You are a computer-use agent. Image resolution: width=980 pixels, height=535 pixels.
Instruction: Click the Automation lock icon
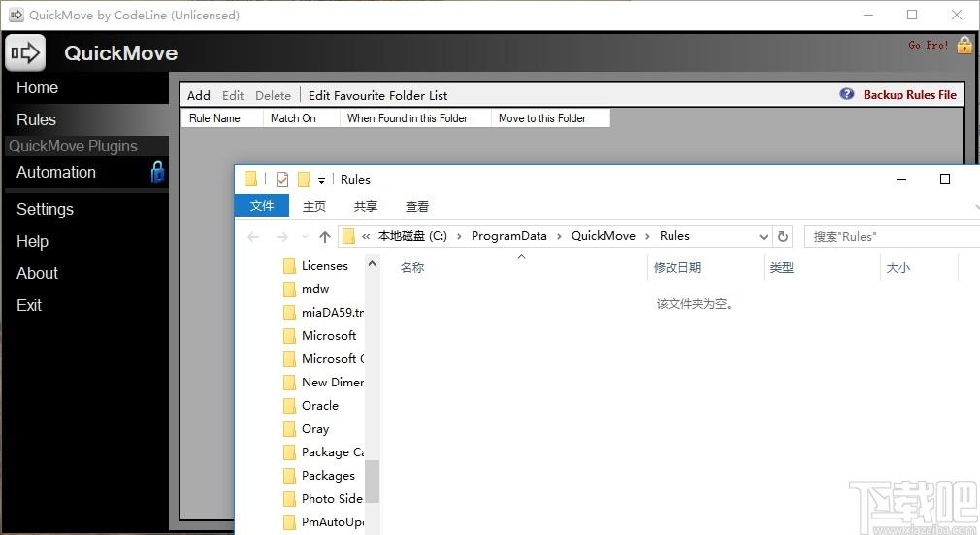pyautogui.click(x=157, y=172)
